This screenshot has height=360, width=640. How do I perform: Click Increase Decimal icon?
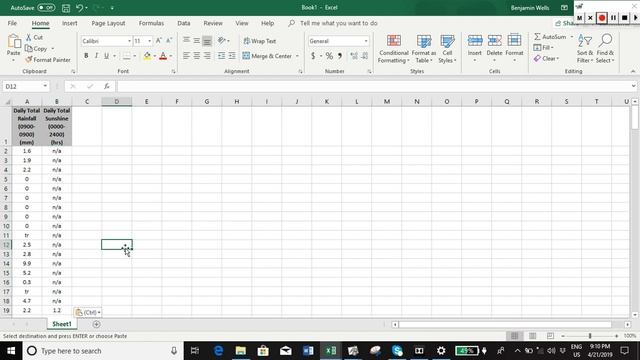click(x=354, y=56)
